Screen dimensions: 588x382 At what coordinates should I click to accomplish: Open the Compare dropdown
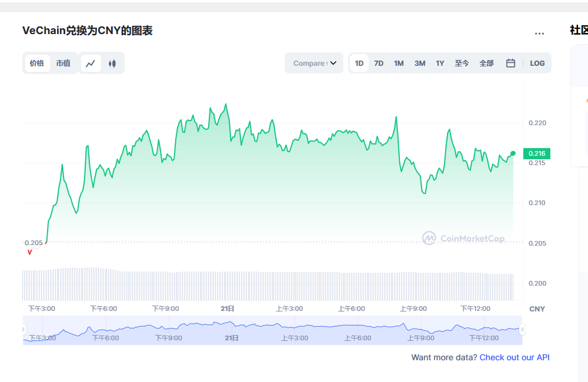(x=314, y=63)
